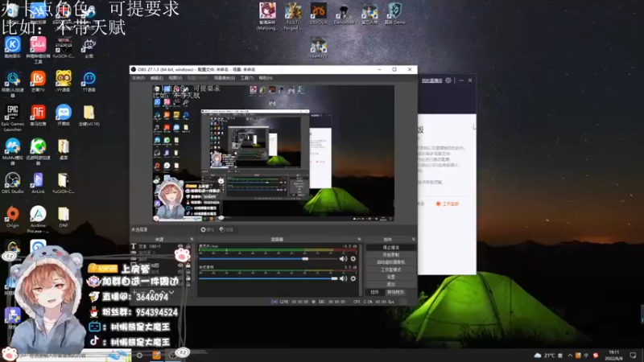644x362 pixels.
Task: Open the source Filters button
Action: point(226,230)
